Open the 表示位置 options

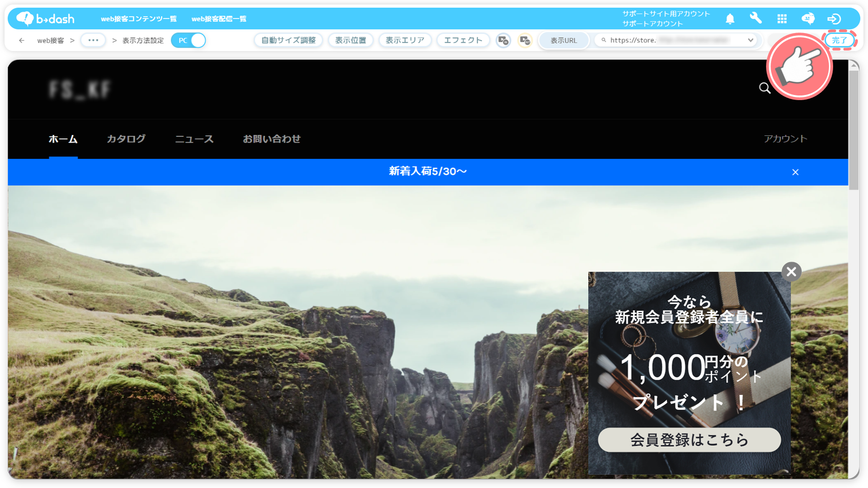pos(351,40)
